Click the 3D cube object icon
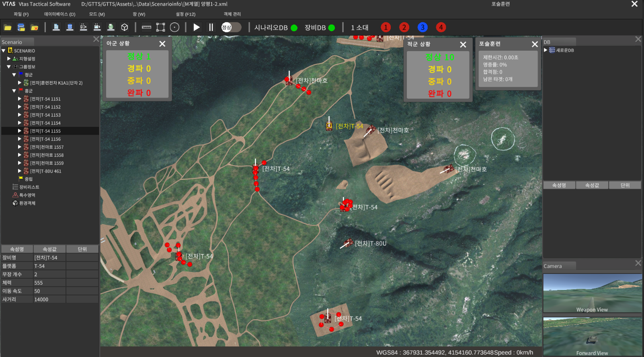The image size is (644, 357). click(125, 27)
